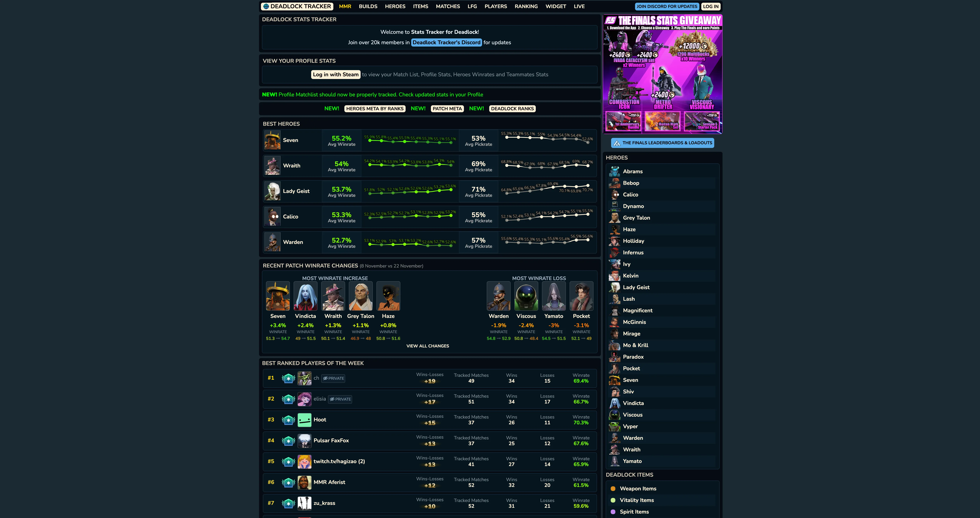The width and height of the screenshot is (980, 518).
Task: Click Seven portrait in Best Heroes row
Action: click(272, 140)
